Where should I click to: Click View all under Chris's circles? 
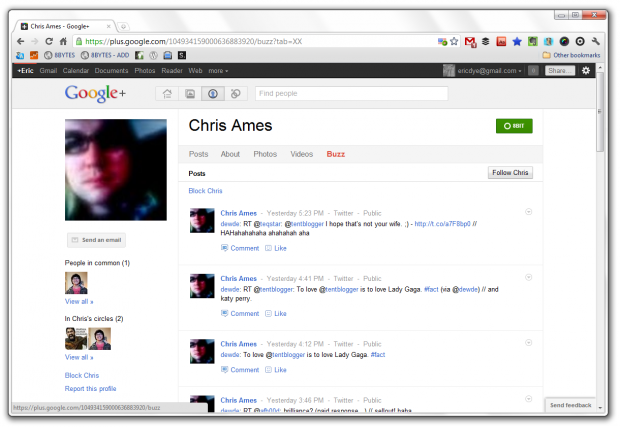pyautogui.click(x=79, y=357)
